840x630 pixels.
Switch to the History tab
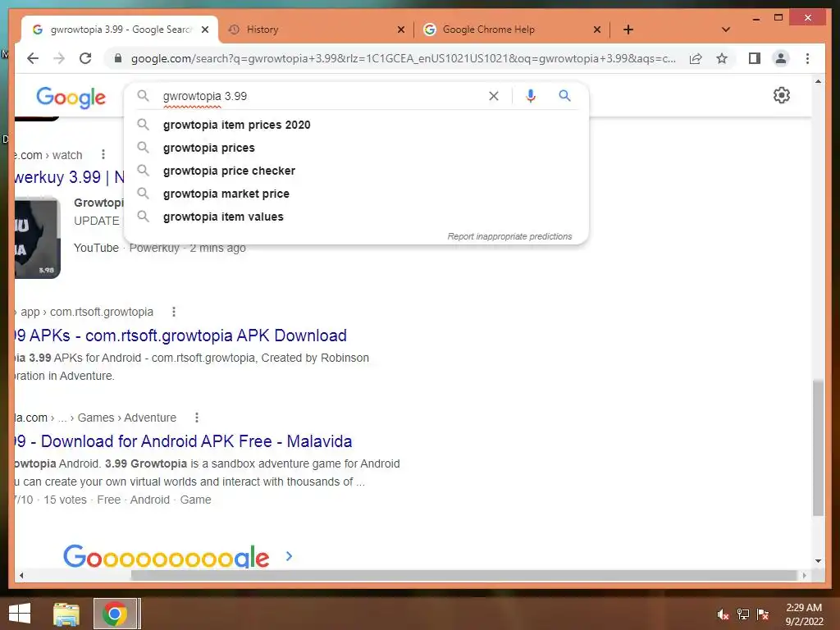point(316,30)
